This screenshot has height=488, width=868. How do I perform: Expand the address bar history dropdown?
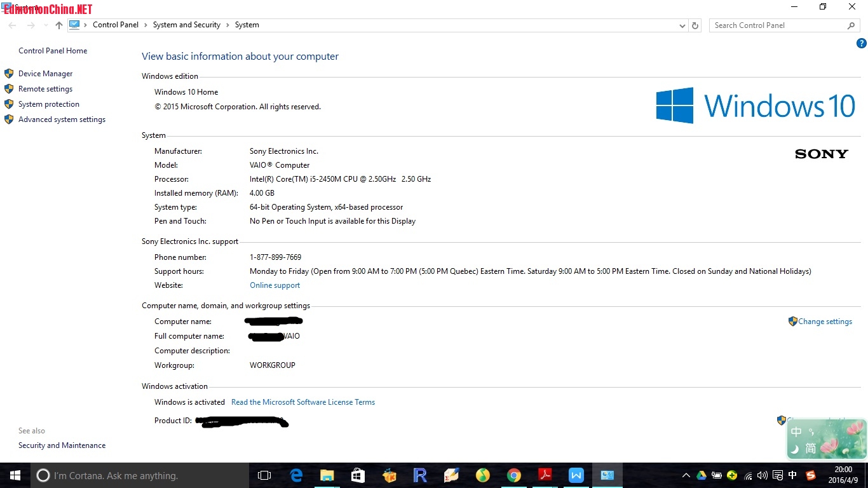[x=682, y=25]
